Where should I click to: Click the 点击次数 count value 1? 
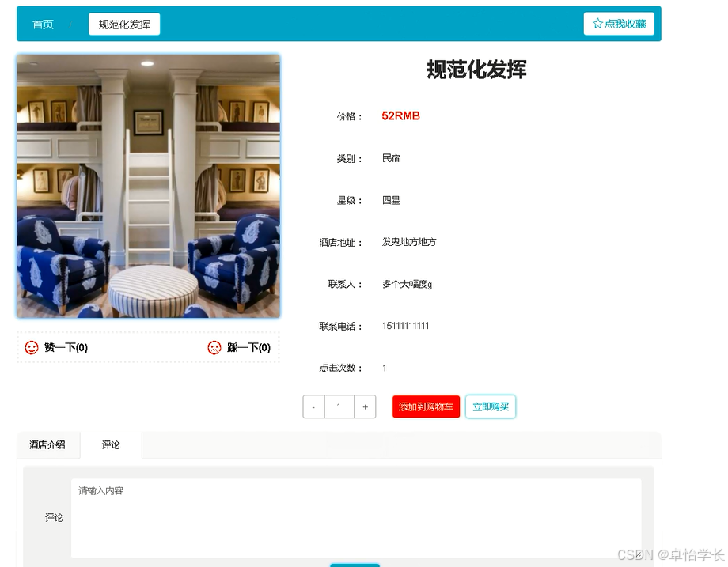pyautogui.click(x=382, y=368)
